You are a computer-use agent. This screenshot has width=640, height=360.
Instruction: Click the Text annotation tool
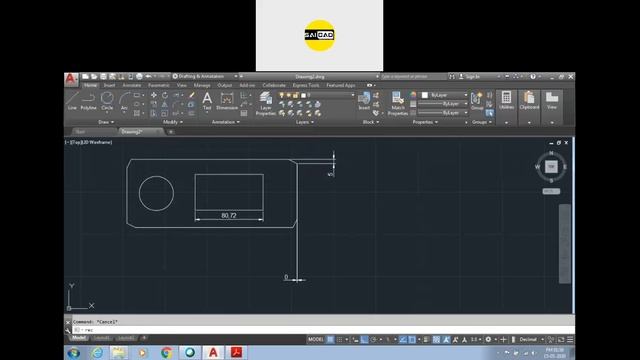207,101
